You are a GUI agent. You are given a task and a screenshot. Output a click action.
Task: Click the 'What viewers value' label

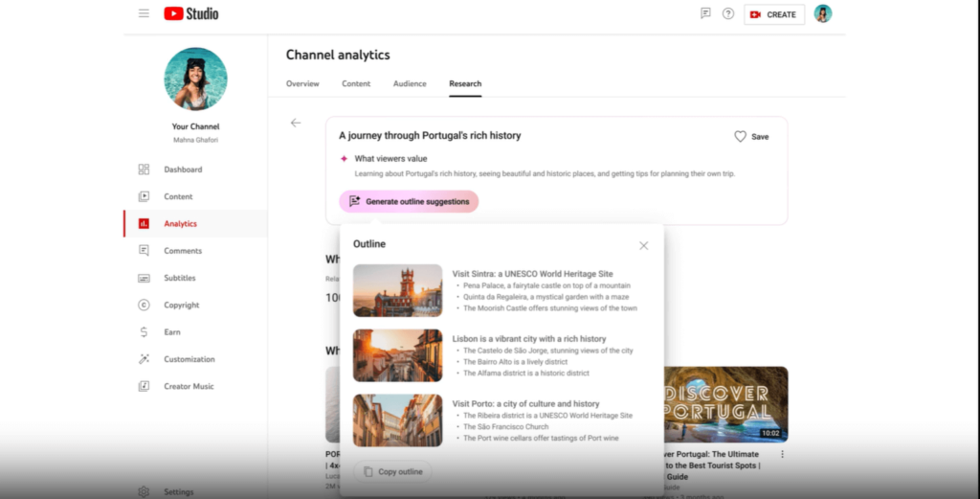pos(390,159)
